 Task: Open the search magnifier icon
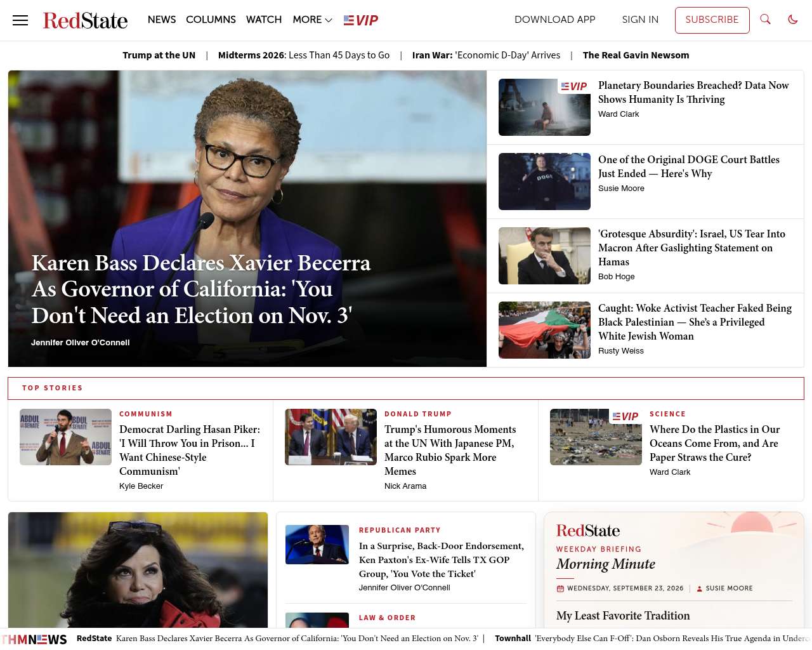click(x=766, y=20)
